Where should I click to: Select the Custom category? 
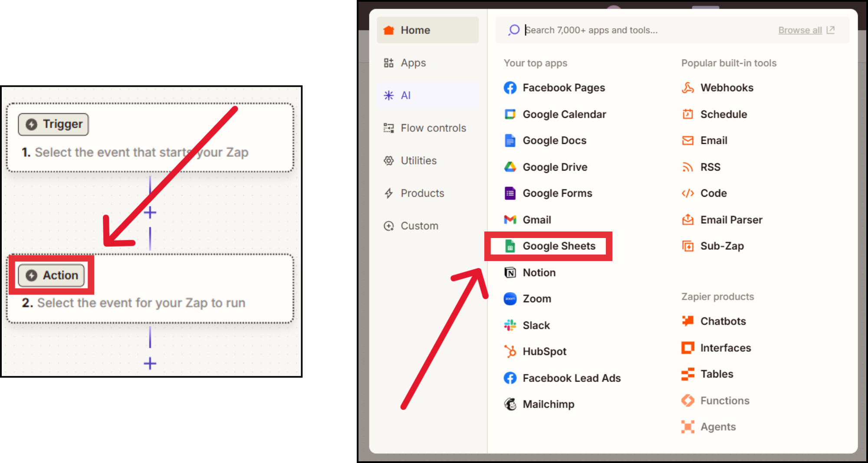tap(427, 226)
